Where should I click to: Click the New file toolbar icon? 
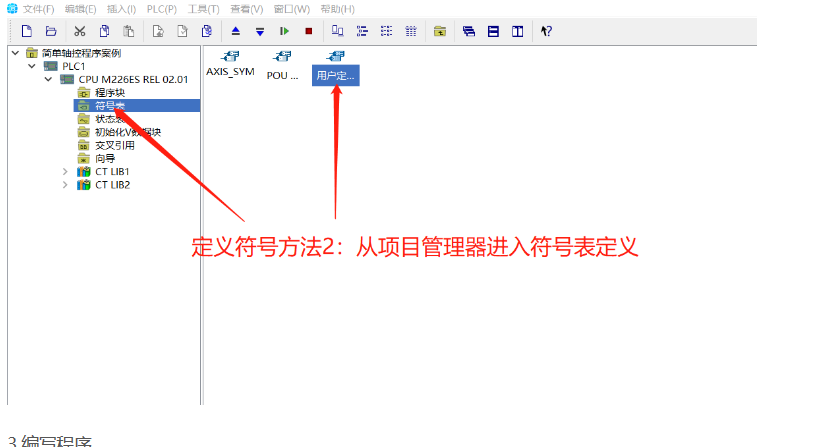point(27,31)
